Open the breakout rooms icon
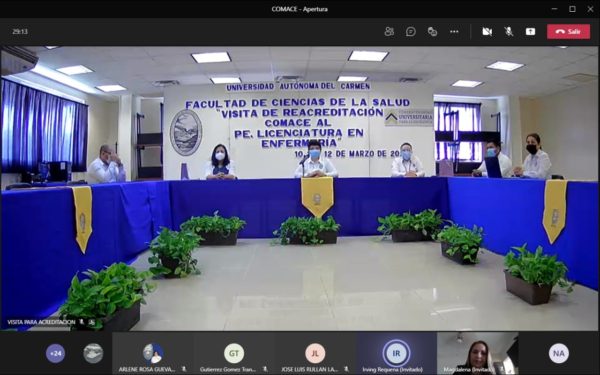Screen dimensions: 600x375 point(432,31)
